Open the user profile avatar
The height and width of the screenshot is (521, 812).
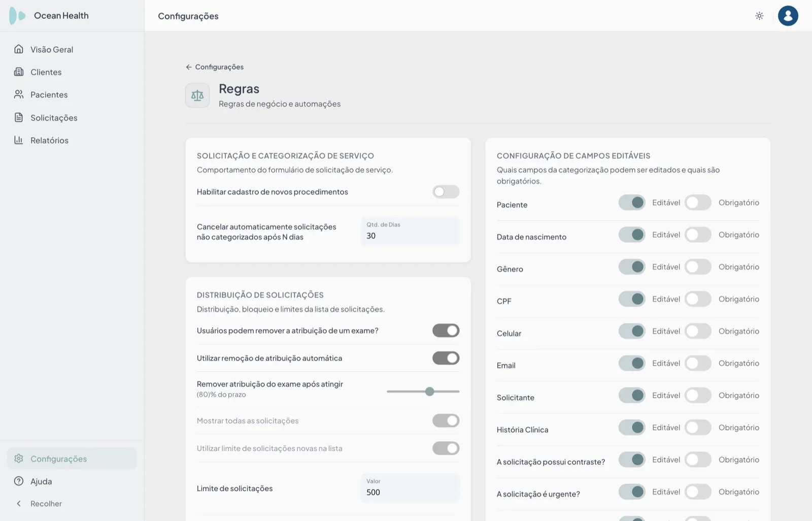(788, 16)
